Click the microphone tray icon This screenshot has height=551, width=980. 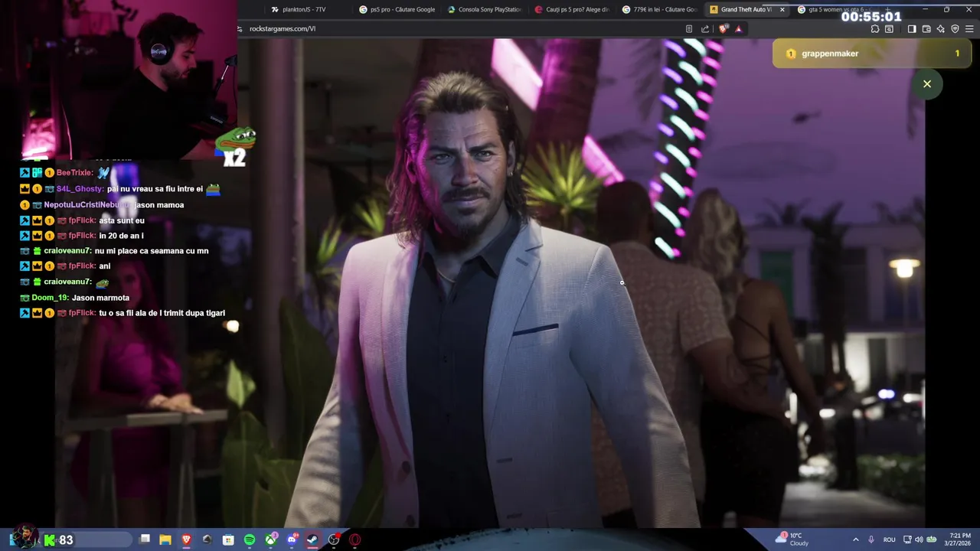871,540
